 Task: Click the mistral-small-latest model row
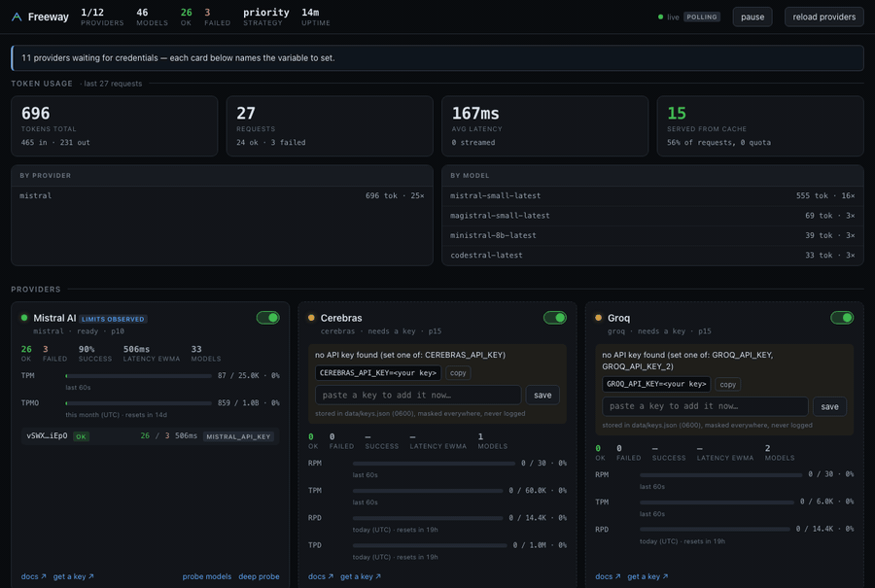[x=652, y=195]
